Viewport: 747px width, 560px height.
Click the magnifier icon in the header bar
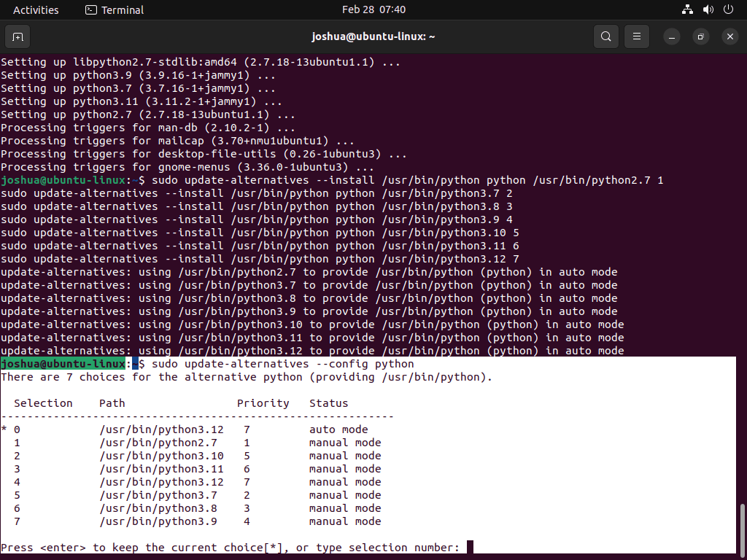pyautogui.click(x=605, y=36)
